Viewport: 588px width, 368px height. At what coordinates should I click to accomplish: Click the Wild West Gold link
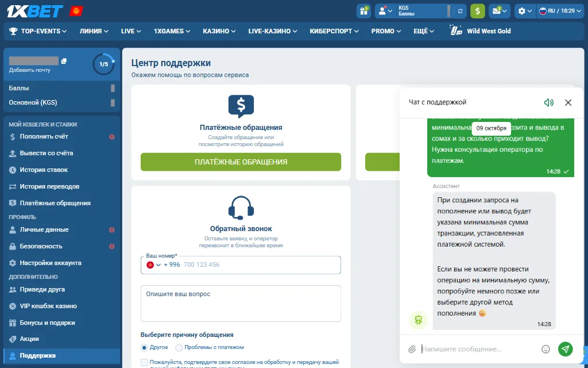coord(489,31)
